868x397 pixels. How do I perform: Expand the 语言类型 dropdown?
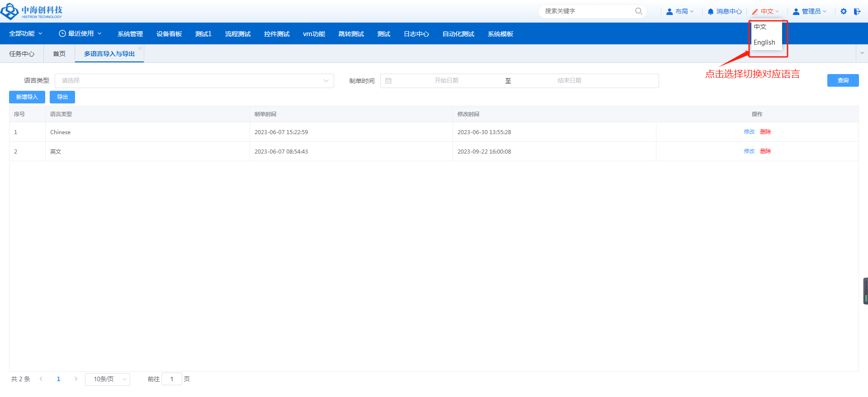[x=194, y=81]
